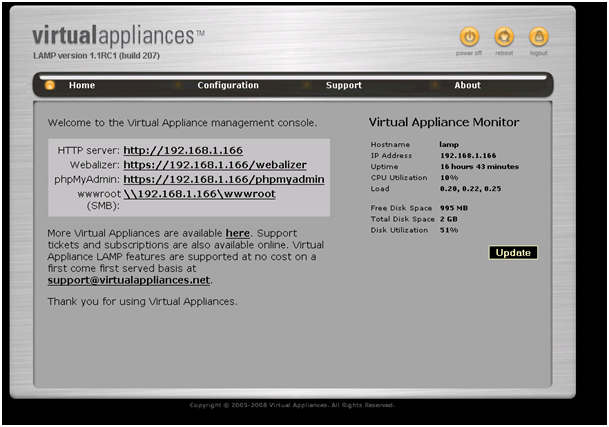Click the IP Address value in monitor

468,155
